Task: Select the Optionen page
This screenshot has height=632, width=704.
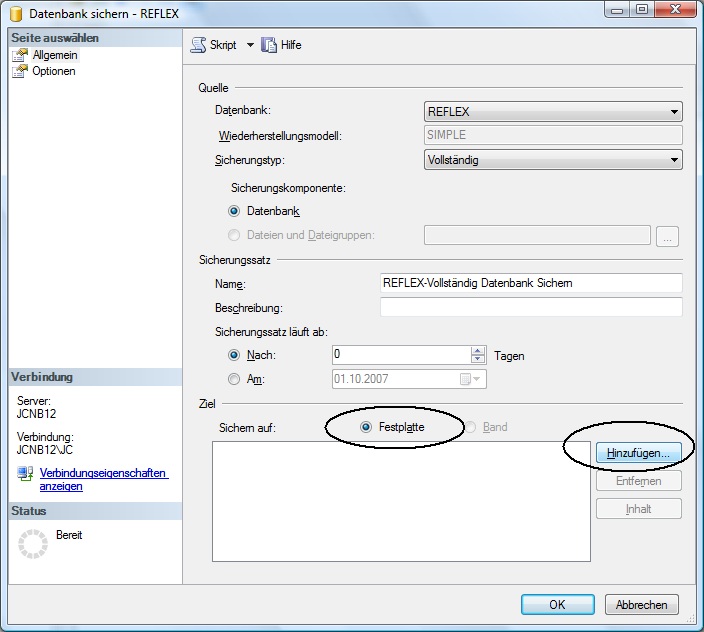Action: [x=54, y=71]
